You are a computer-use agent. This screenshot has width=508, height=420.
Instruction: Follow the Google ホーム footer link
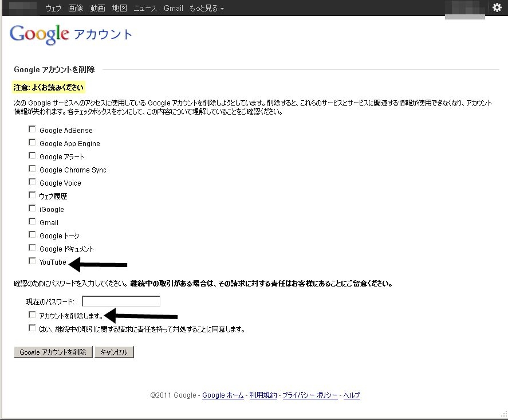[223, 395]
